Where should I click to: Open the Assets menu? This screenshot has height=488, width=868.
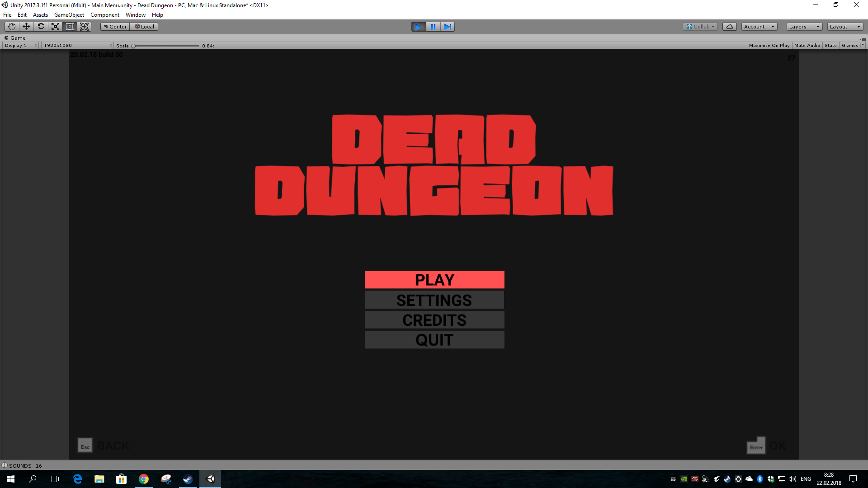click(40, 15)
